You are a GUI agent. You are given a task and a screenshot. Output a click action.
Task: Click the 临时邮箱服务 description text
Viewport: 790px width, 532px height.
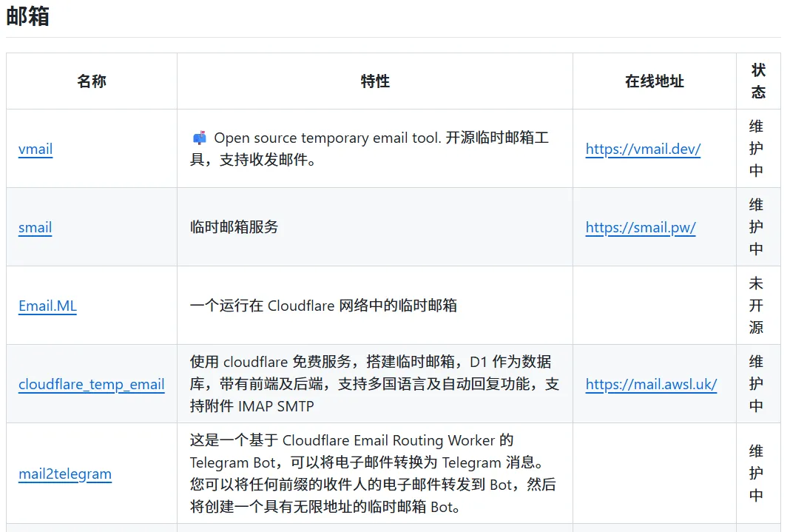pyautogui.click(x=234, y=227)
